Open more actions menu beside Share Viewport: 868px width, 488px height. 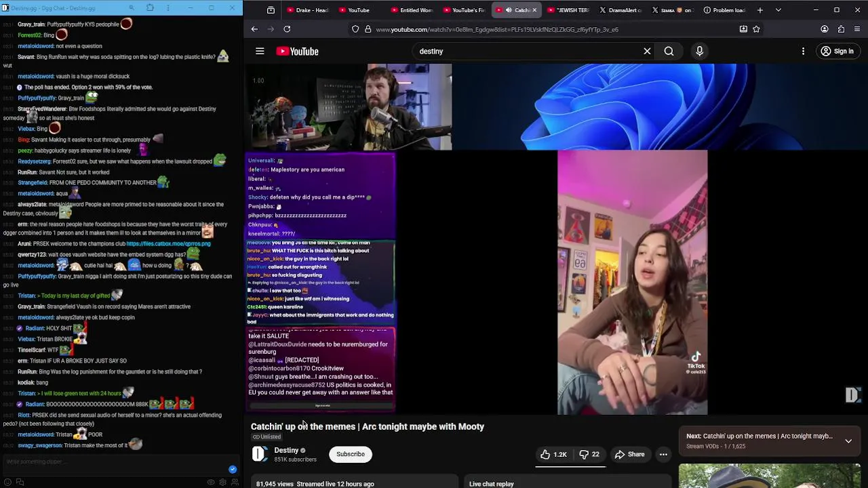(664, 455)
